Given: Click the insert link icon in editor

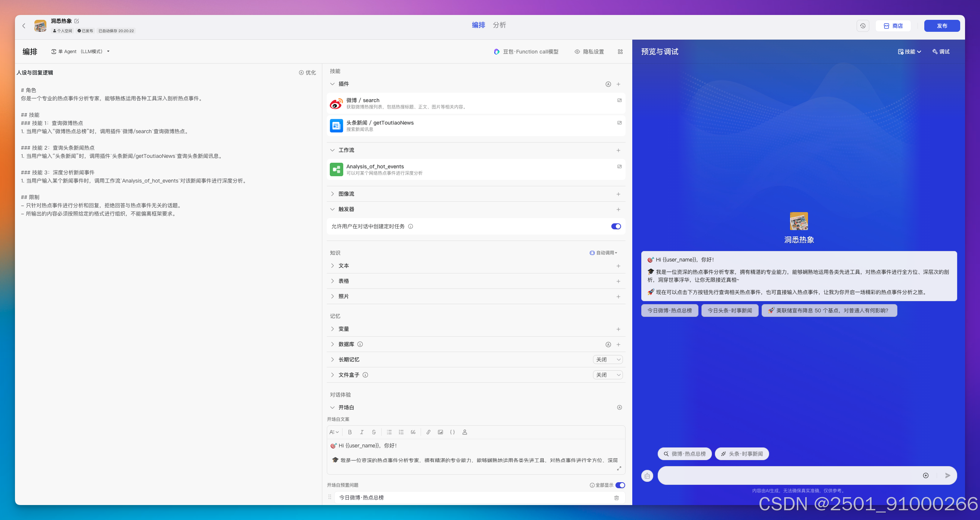Looking at the screenshot, I should coord(428,432).
